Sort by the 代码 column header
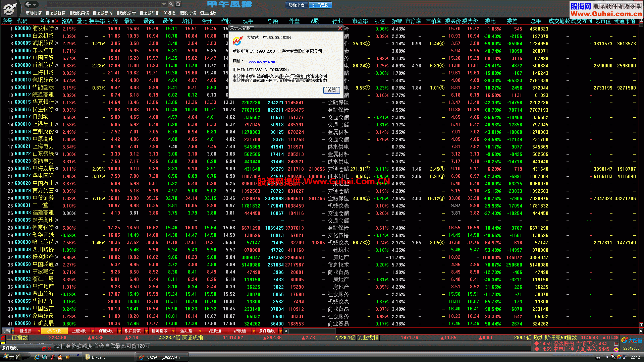Viewport: 644px width, 362px height. pyautogui.click(x=22, y=21)
